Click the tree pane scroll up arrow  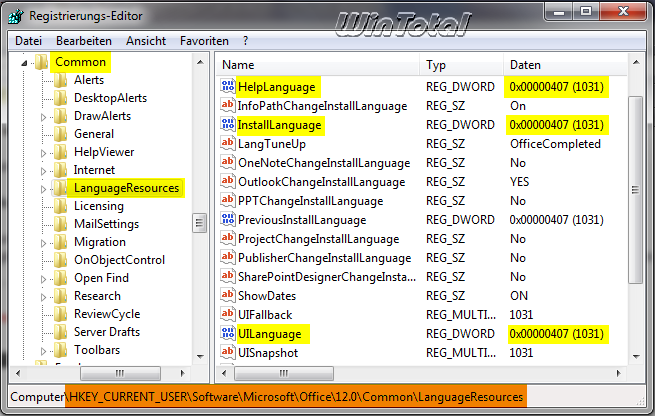click(x=200, y=62)
